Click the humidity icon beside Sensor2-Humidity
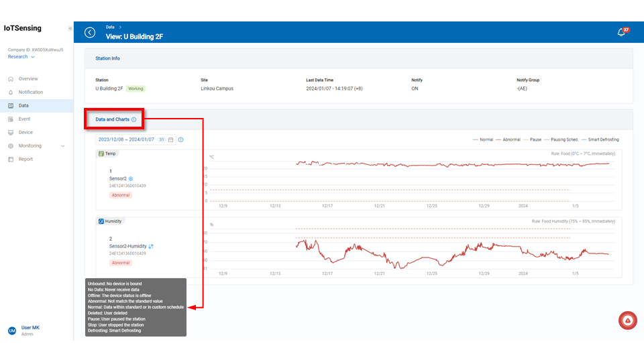The width and height of the screenshot is (644, 362). [151, 246]
